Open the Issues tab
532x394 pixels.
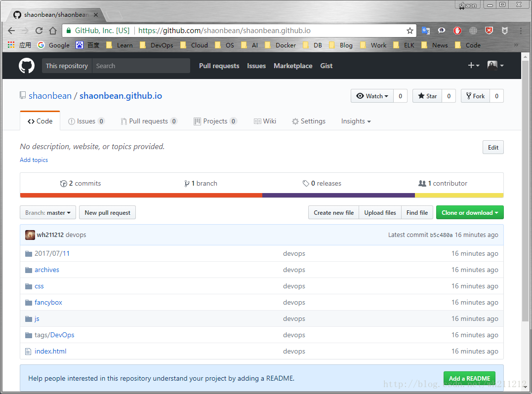coord(86,120)
